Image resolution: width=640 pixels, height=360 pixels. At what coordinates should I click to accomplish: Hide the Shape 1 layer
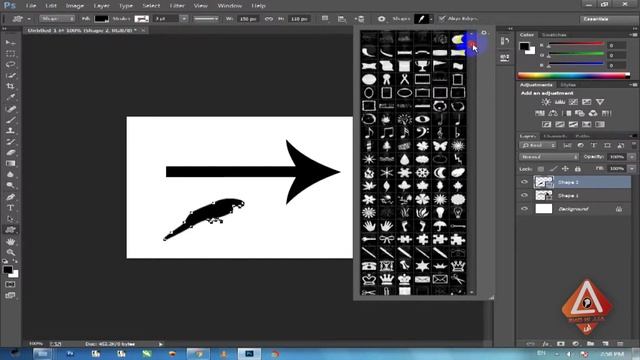[524, 196]
